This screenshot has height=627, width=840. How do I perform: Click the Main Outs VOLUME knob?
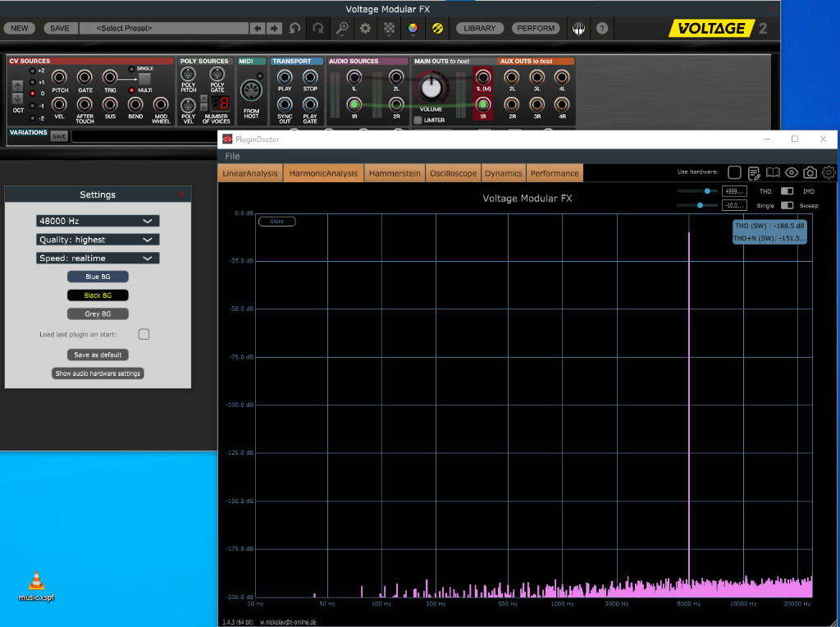click(x=431, y=87)
